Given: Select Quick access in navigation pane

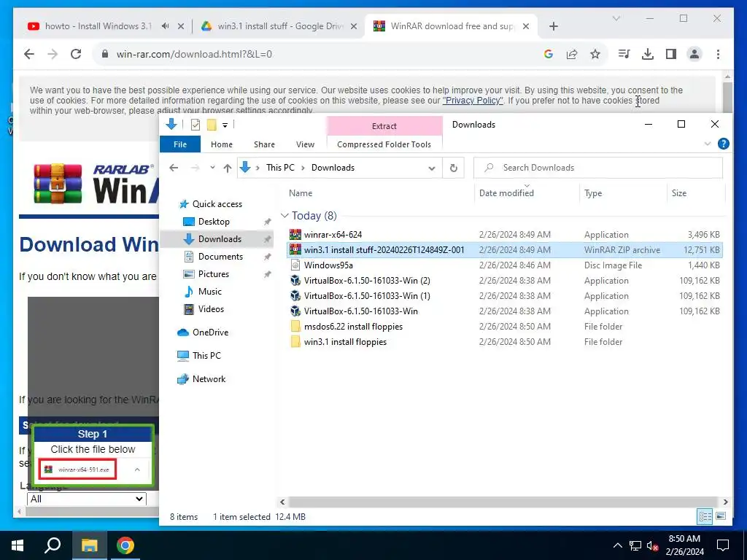Looking at the screenshot, I should coord(217,204).
